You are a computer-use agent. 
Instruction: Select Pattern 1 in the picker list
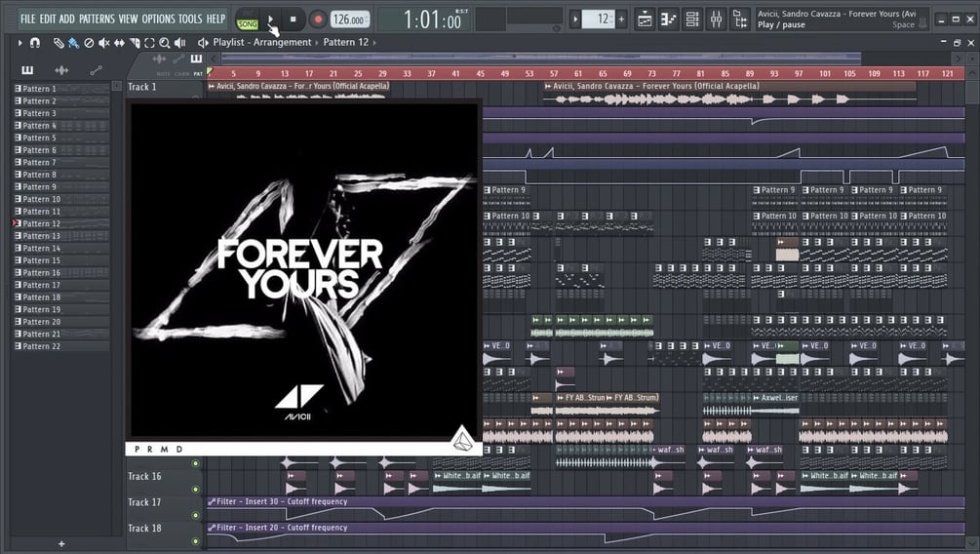pos(61,89)
